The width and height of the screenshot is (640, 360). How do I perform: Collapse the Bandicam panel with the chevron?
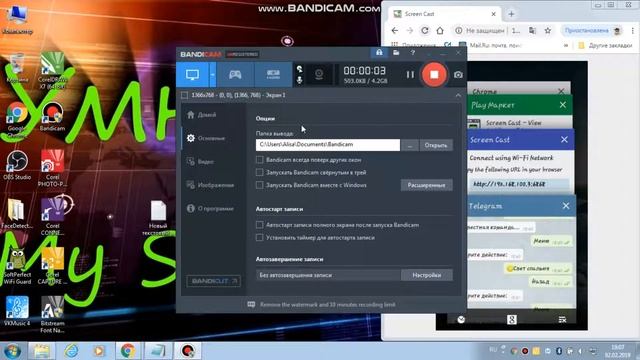[458, 95]
